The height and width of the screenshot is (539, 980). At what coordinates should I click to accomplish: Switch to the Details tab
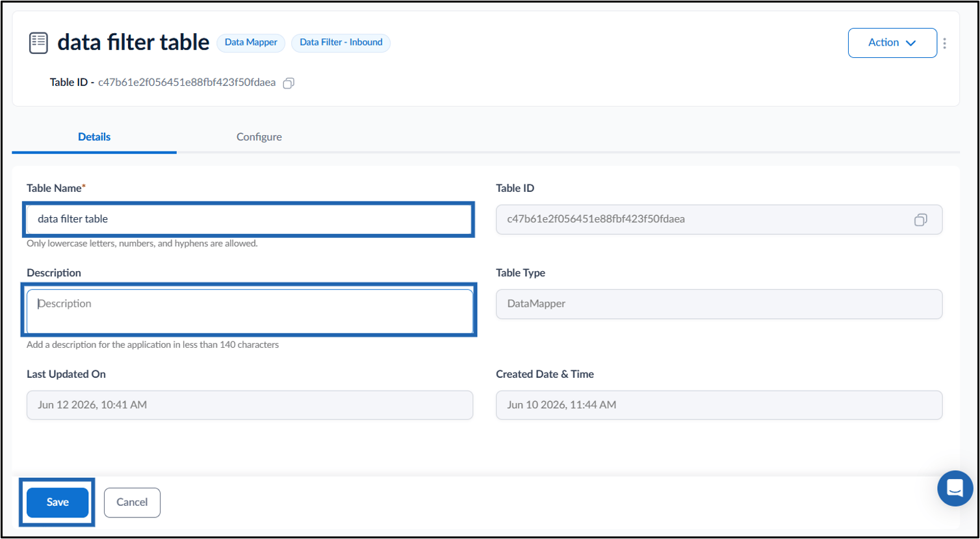click(94, 137)
